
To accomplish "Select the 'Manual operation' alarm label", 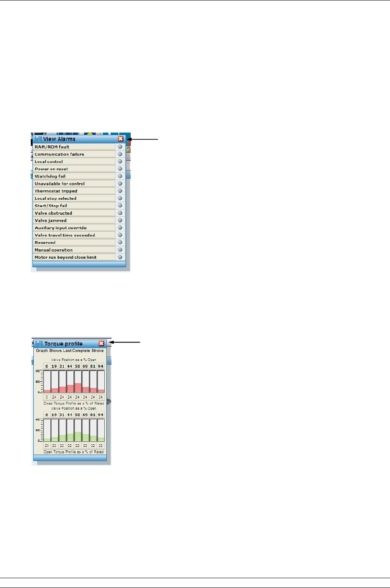I will pyautogui.click(x=53, y=250).
